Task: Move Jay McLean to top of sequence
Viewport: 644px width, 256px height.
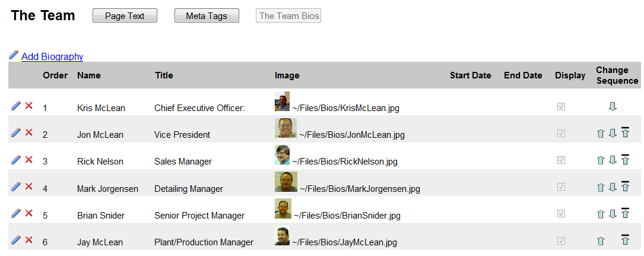Action: click(x=625, y=239)
